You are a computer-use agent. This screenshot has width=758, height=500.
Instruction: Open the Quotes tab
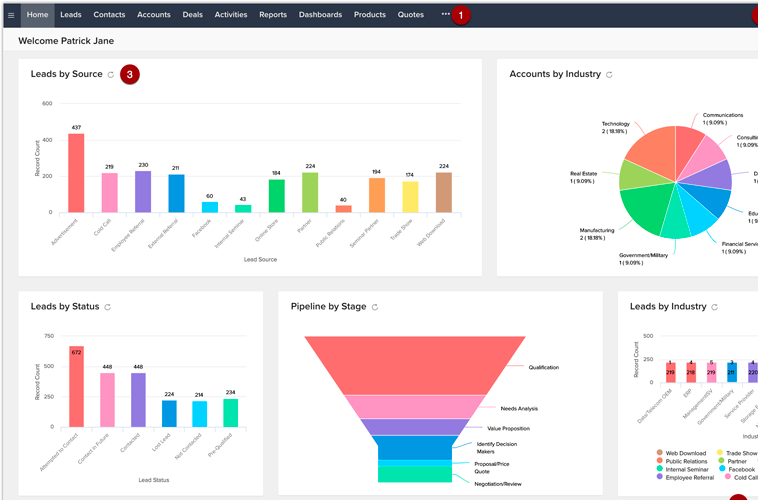tap(410, 15)
